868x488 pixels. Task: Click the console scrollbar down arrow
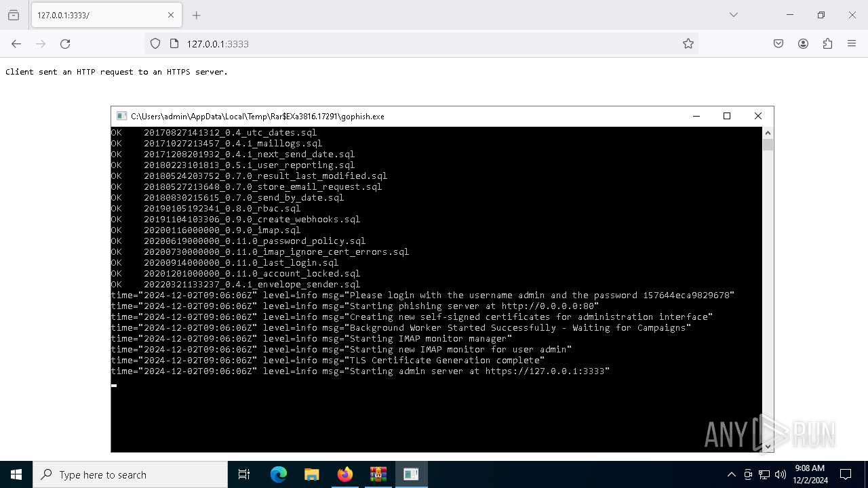point(768,446)
